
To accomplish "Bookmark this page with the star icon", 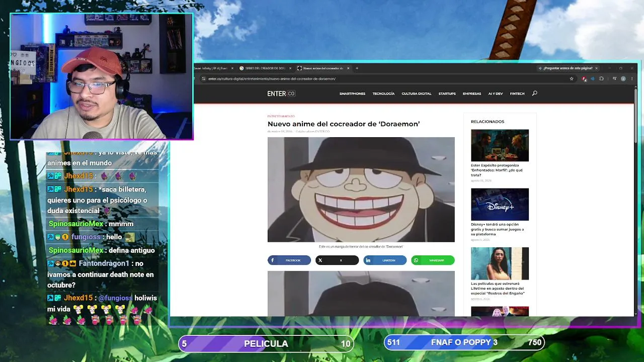I will (x=572, y=78).
